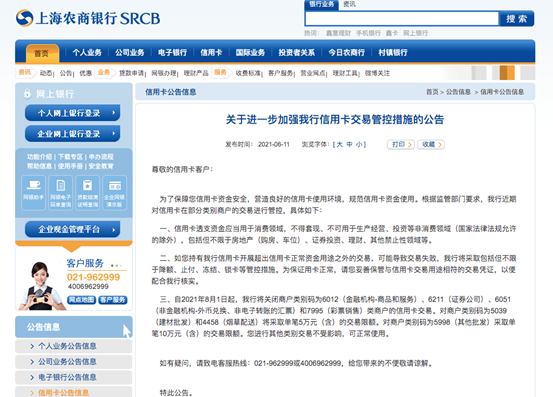
Task: Click phone number 021-962999
Action: [x=93, y=277]
